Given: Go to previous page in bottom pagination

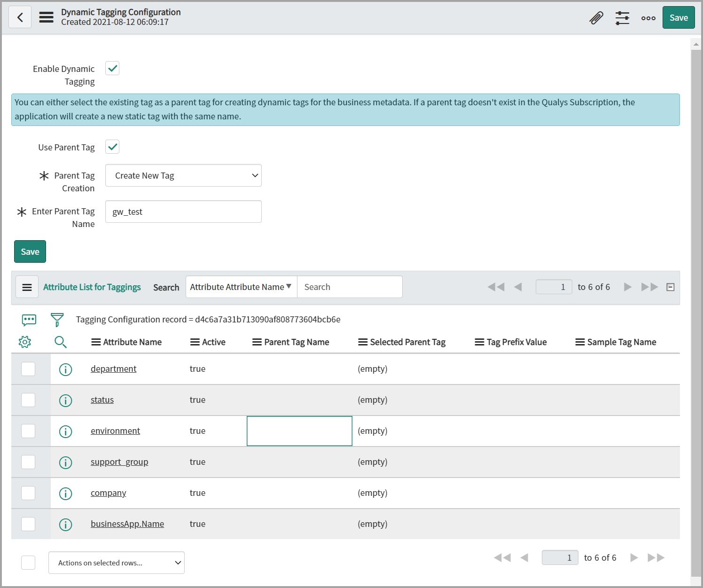Looking at the screenshot, I should coord(524,557).
